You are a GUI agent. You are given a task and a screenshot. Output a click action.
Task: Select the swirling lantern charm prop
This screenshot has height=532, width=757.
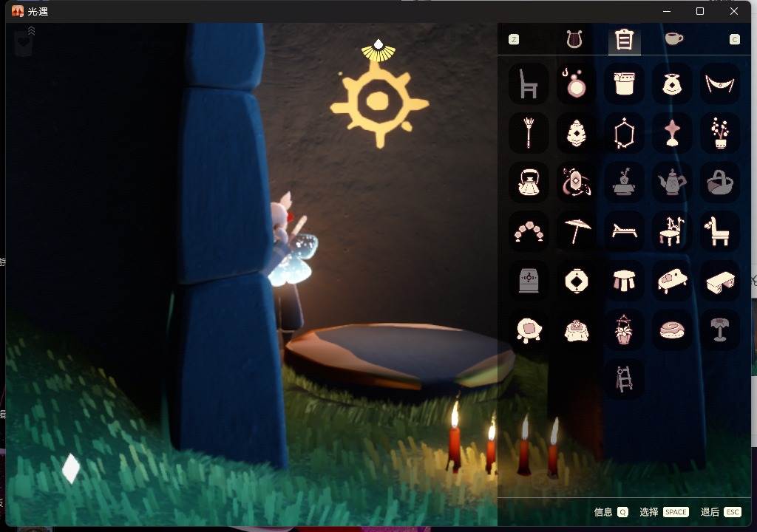click(x=576, y=183)
